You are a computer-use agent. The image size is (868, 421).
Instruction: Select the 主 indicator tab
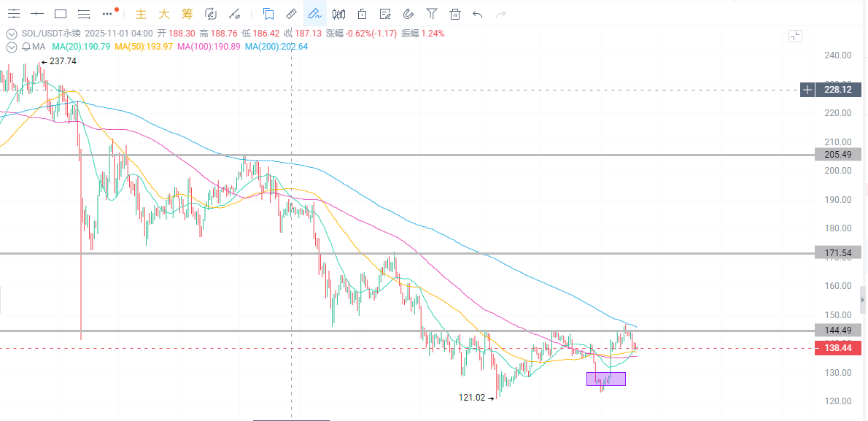tap(142, 14)
